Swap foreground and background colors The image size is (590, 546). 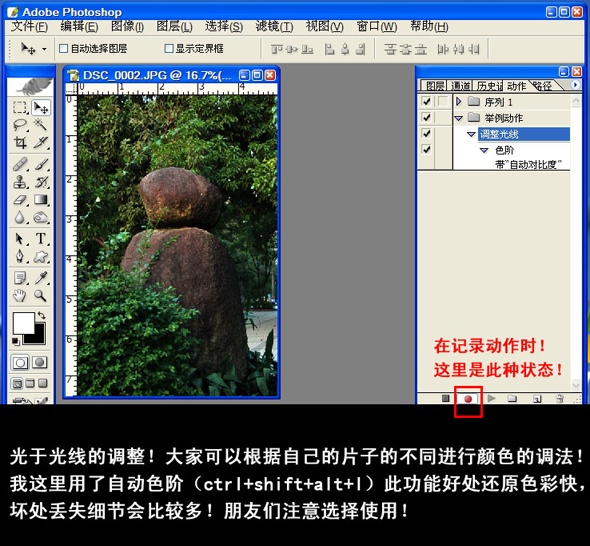click(42, 315)
